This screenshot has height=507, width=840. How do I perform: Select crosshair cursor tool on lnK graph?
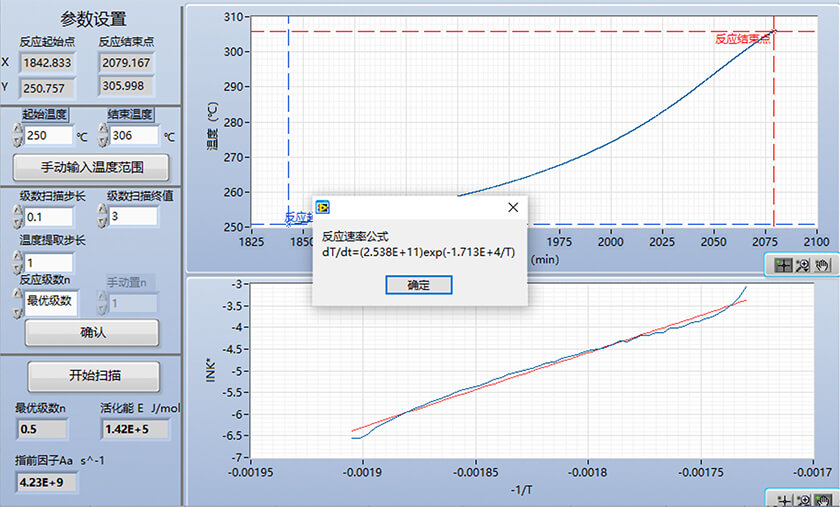[x=784, y=498]
